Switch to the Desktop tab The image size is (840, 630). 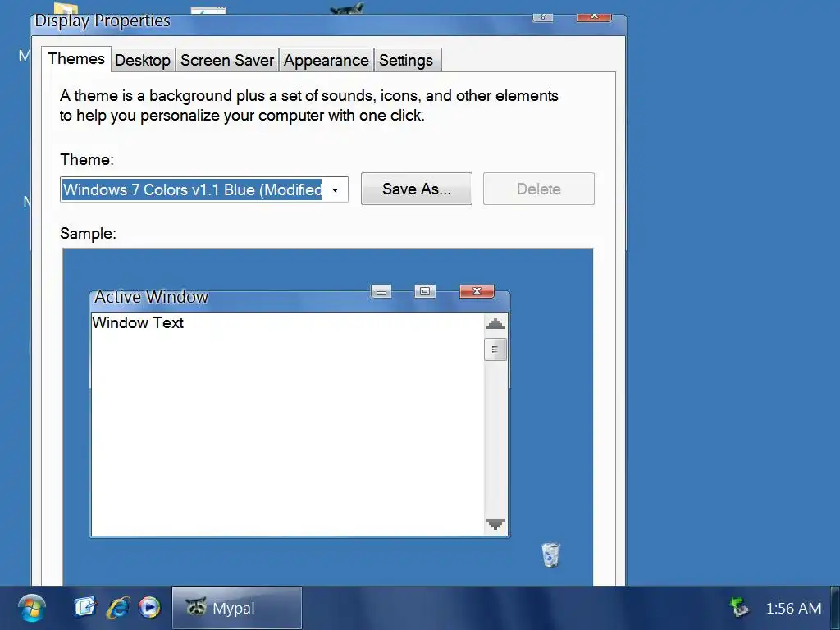pyautogui.click(x=143, y=60)
